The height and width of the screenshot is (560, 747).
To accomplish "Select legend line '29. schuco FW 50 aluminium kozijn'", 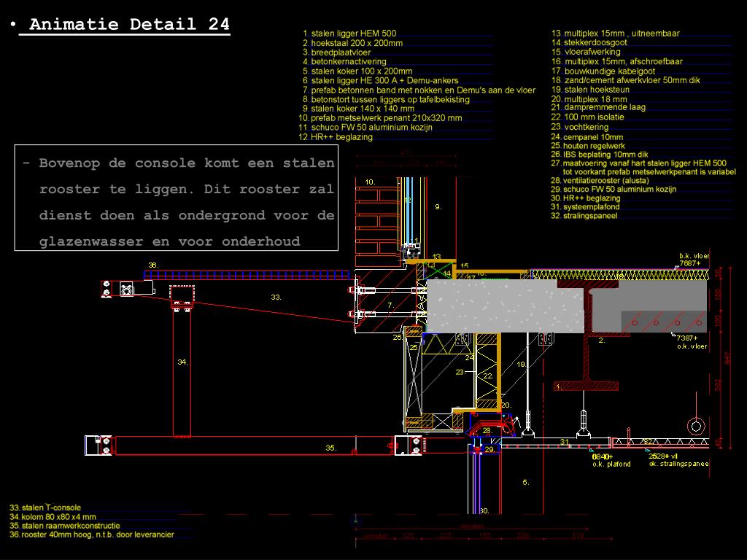I will coord(614,189).
